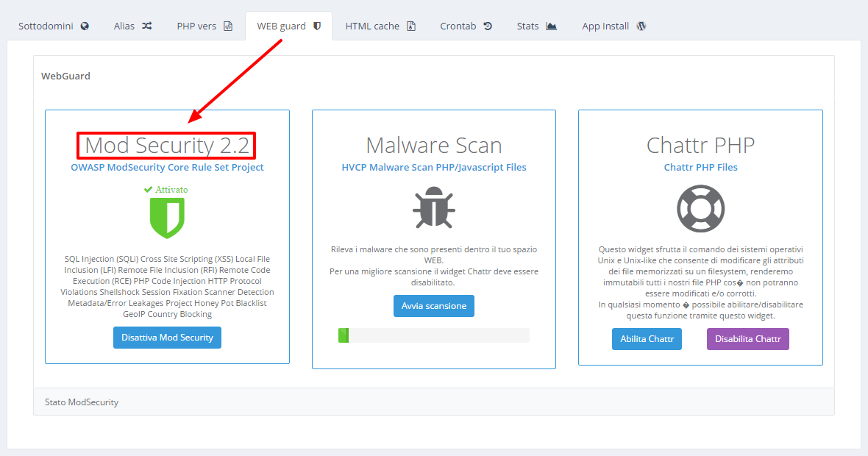The image size is (868, 456).
Task: Switch to the Alias tab
Action: [x=132, y=26]
